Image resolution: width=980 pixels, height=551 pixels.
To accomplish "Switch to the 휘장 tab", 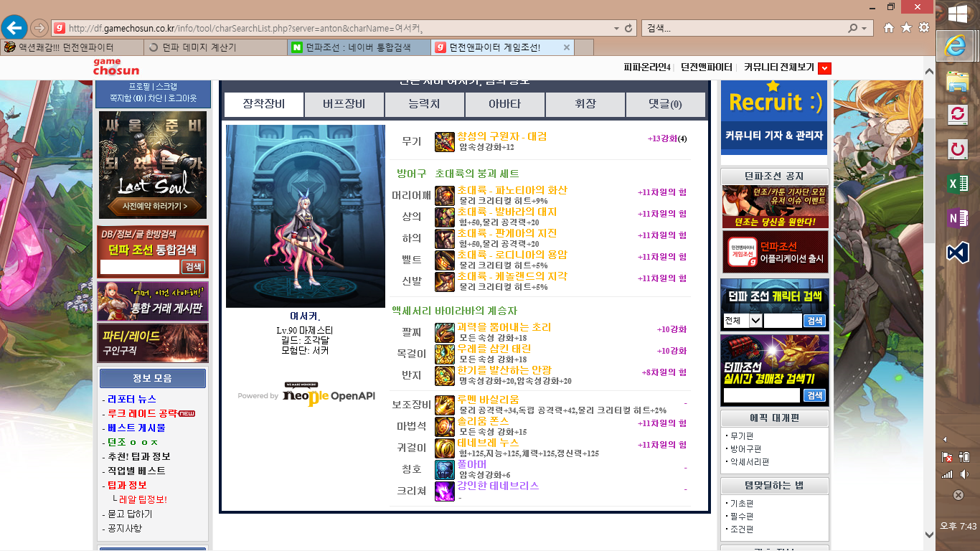I will (x=585, y=105).
